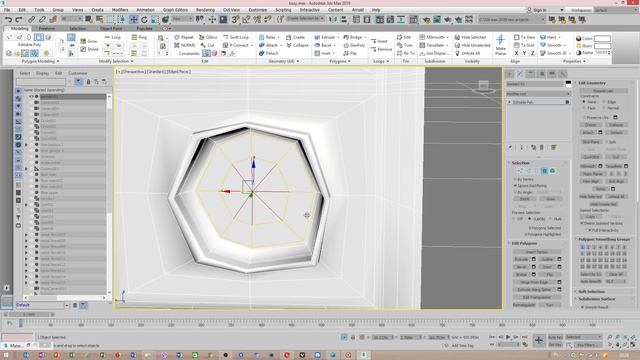Select the Edge constraint radio button
Screen dimensions: 640x360
(604, 102)
